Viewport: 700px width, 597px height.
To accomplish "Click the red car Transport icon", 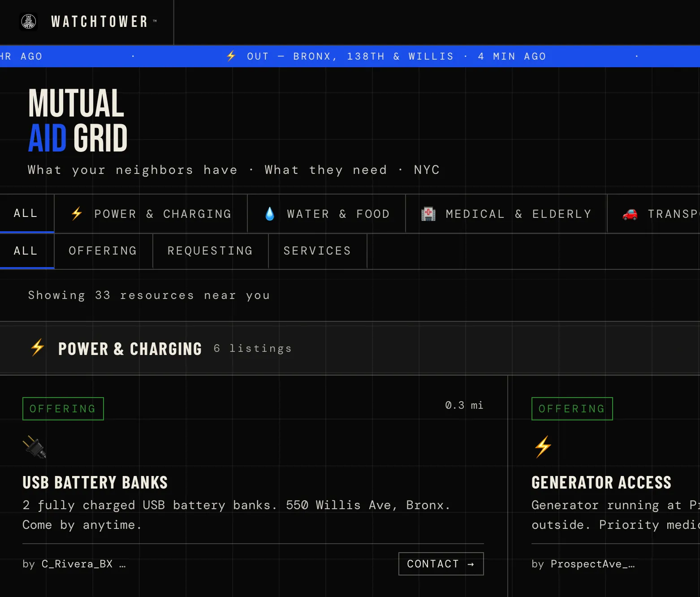I will 630,214.
